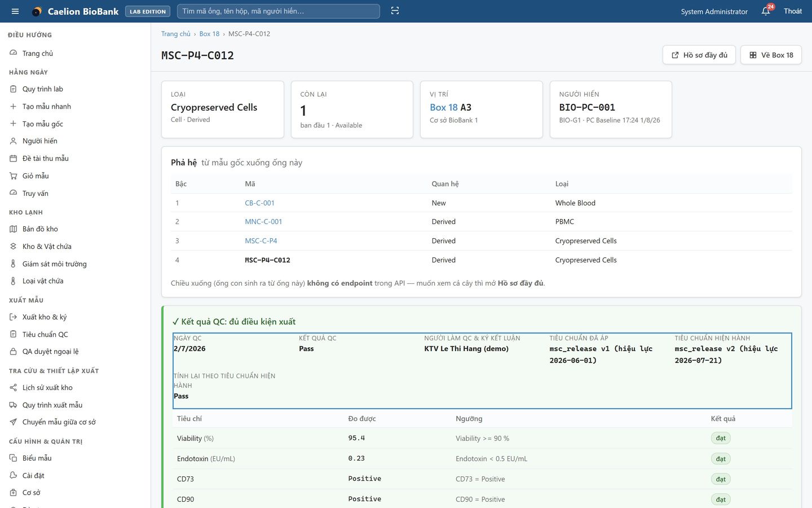The width and height of the screenshot is (812, 508).
Task: Click the Hồ sơ đầy đủ button
Action: point(699,55)
